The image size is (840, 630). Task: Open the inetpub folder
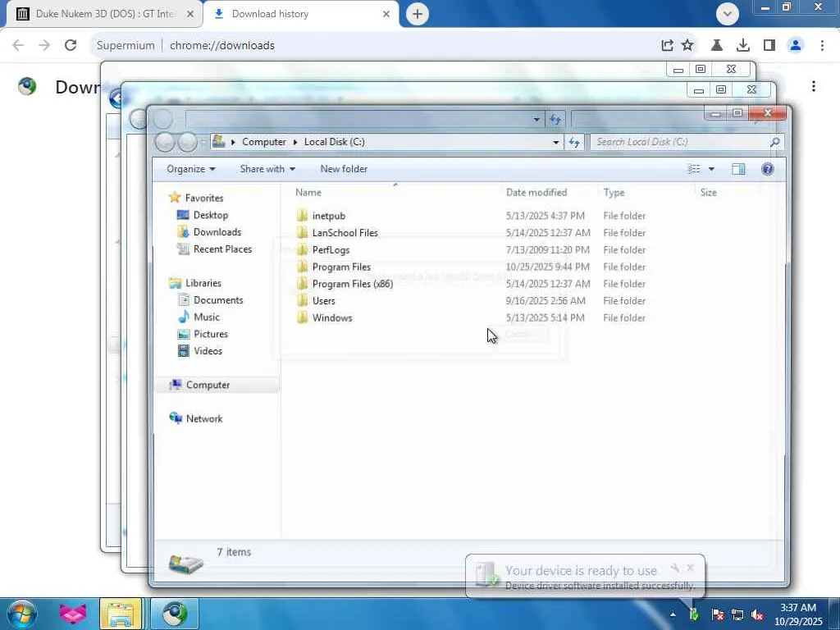328,216
